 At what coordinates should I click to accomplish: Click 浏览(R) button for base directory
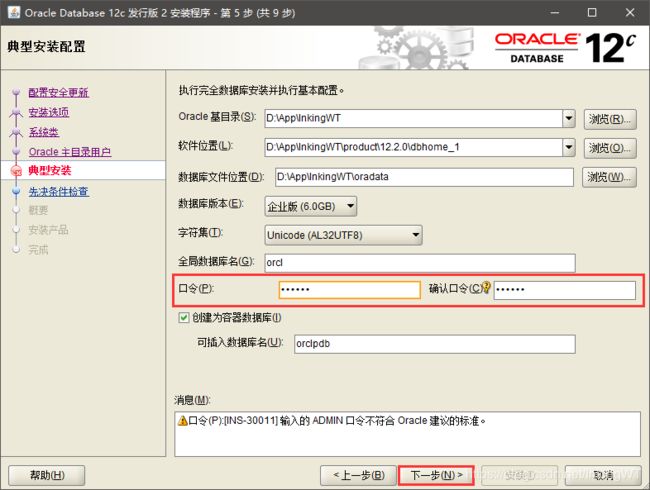[x=610, y=119]
